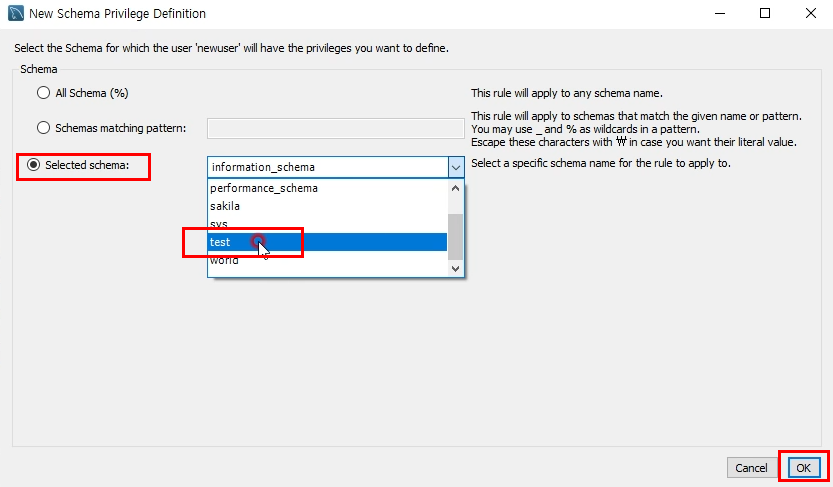Close the New Schema Privilege Definition dialog

[x=811, y=13]
